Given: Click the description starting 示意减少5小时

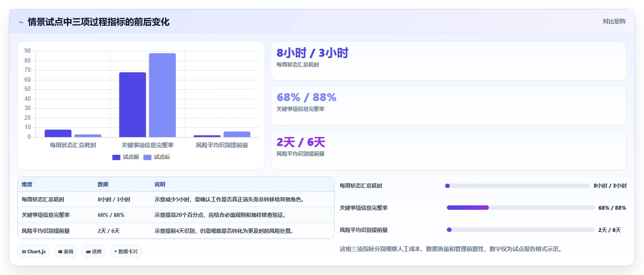Looking at the screenshot, I should pyautogui.click(x=229, y=200).
